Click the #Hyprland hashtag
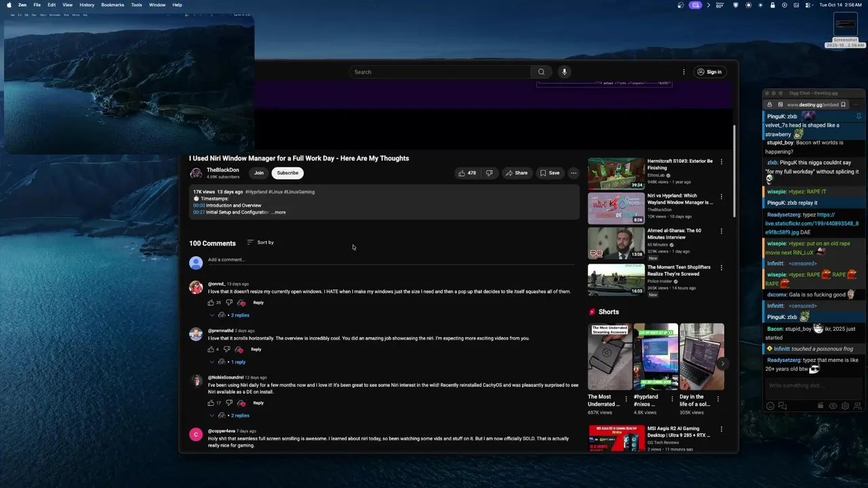 pos(256,192)
